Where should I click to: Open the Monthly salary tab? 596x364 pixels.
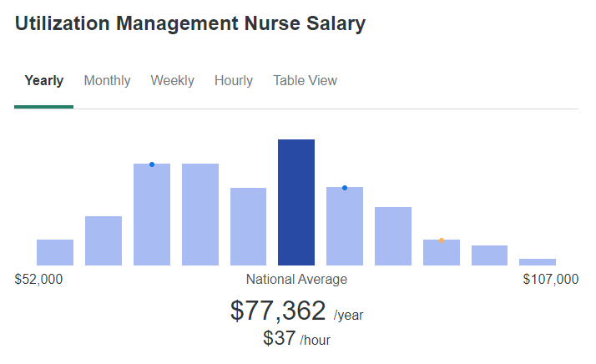point(108,81)
